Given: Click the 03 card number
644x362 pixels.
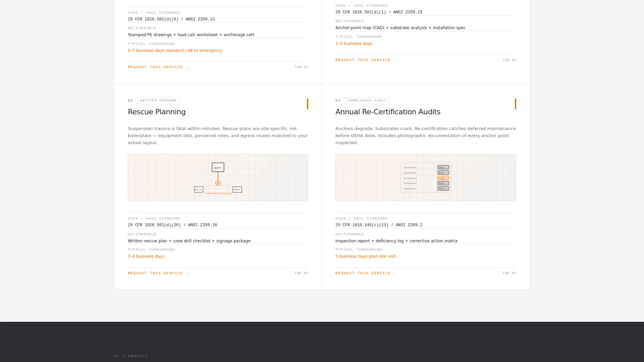Looking at the screenshot, I should [130, 101].
